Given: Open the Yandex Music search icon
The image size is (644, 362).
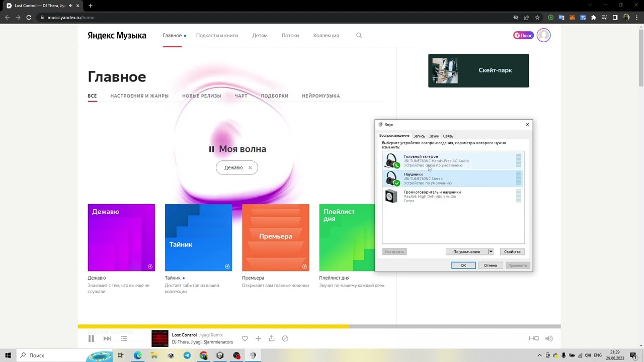Looking at the screenshot, I should coord(359,36).
